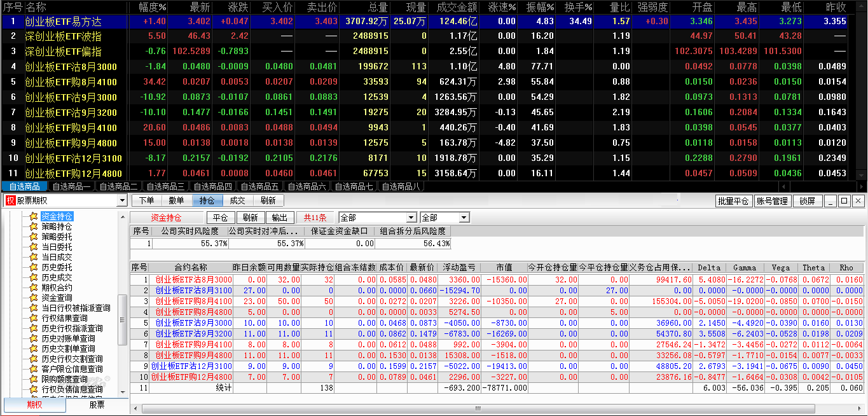Click the 刷新 tab in the trading toolbar

tap(268, 200)
